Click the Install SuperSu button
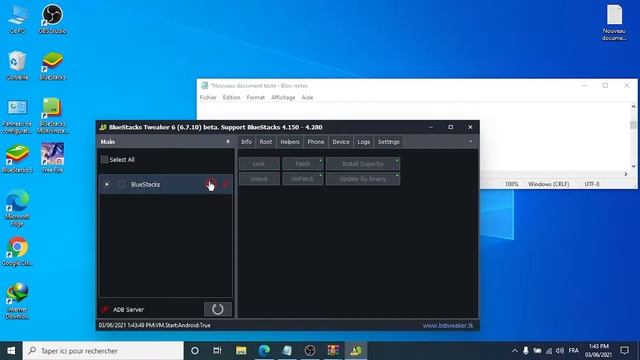 pyautogui.click(x=363, y=164)
